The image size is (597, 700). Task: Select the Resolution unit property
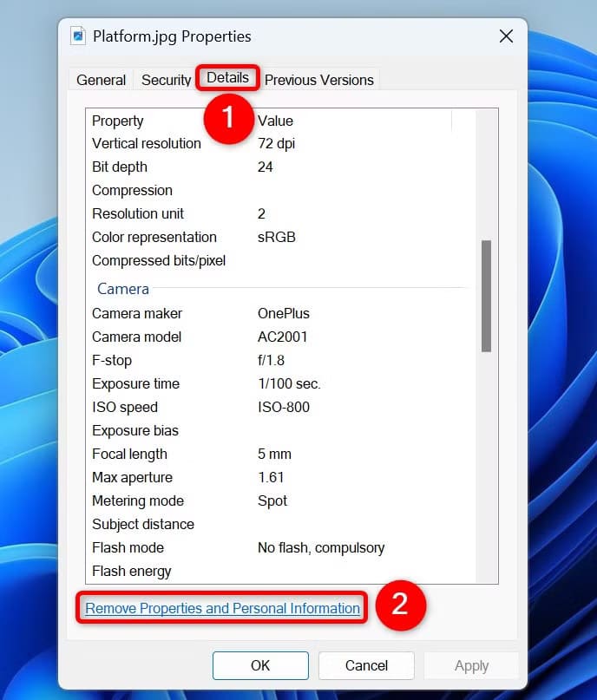(x=137, y=214)
